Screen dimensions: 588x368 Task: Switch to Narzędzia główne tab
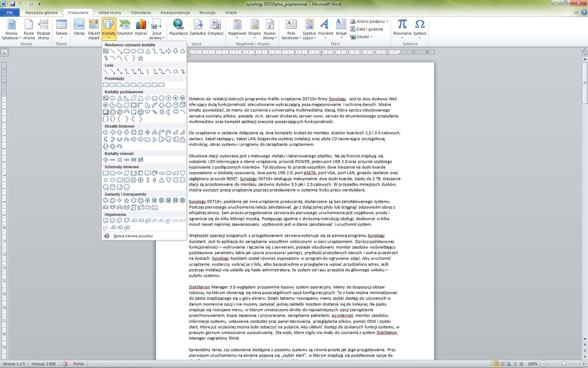[x=42, y=13]
